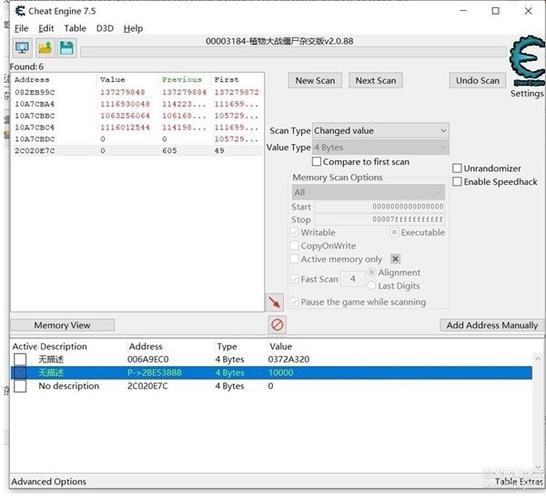Image resolution: width=546 pixels, height=500 pixels.
Task: Click the Cheat Engine title bar icon
Action: (x=20, y=11)
